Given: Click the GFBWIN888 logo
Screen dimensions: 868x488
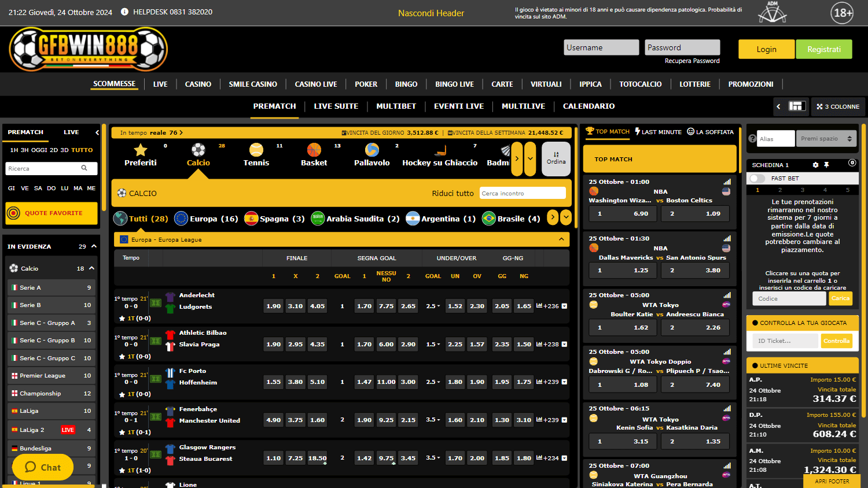Looking at the screenshot, I should pos(88,49).
